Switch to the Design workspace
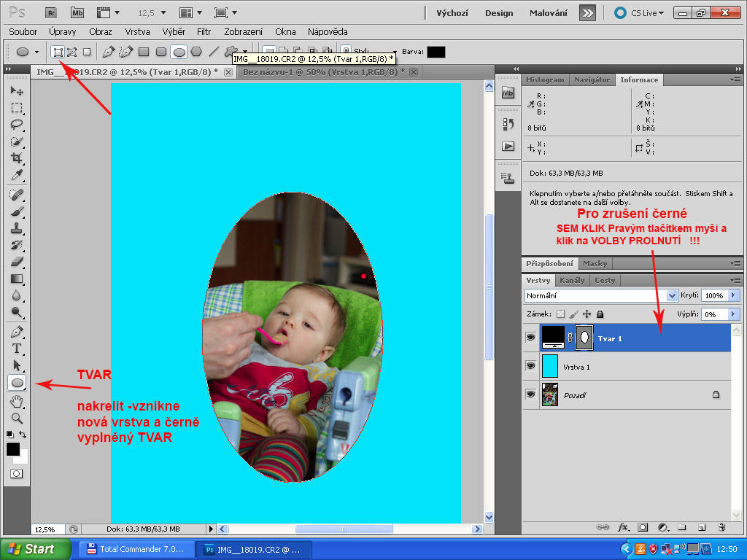Viewport: 747px width, 560px height. click(x=499, y=13)
